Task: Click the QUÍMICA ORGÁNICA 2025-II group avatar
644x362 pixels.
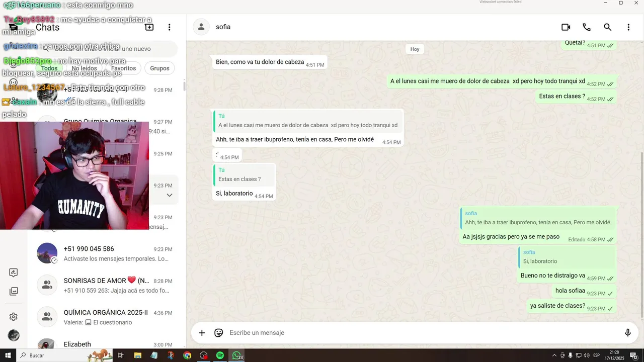Action: click(47, 317)
